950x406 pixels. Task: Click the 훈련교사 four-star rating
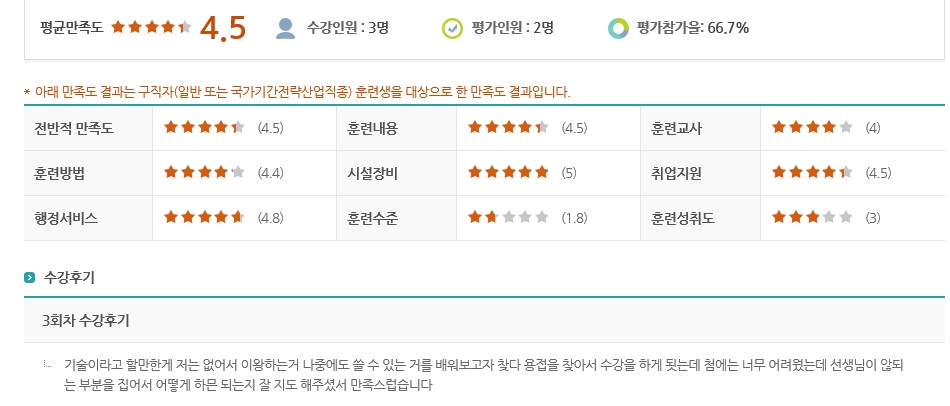pyautogui.click(x=812, y=128)
